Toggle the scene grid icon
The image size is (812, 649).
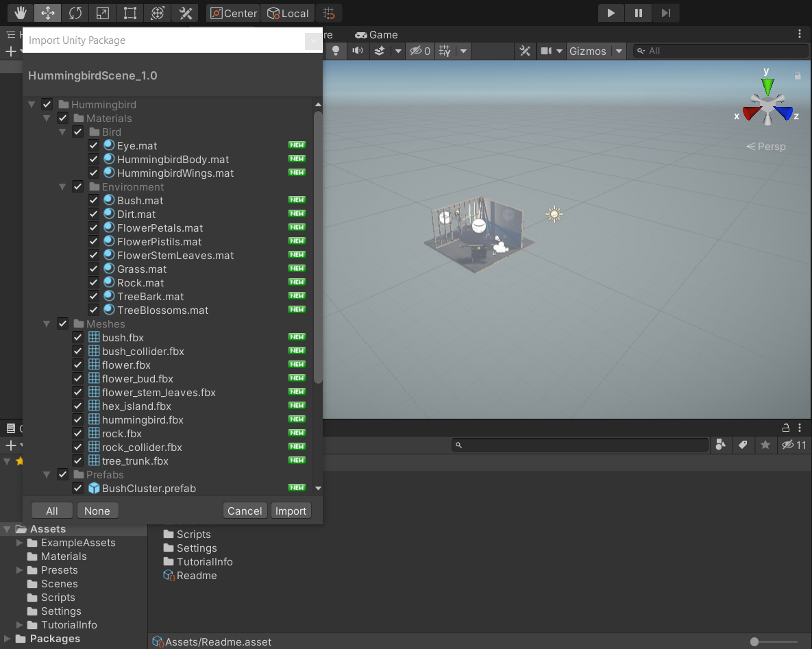[445, 51]
